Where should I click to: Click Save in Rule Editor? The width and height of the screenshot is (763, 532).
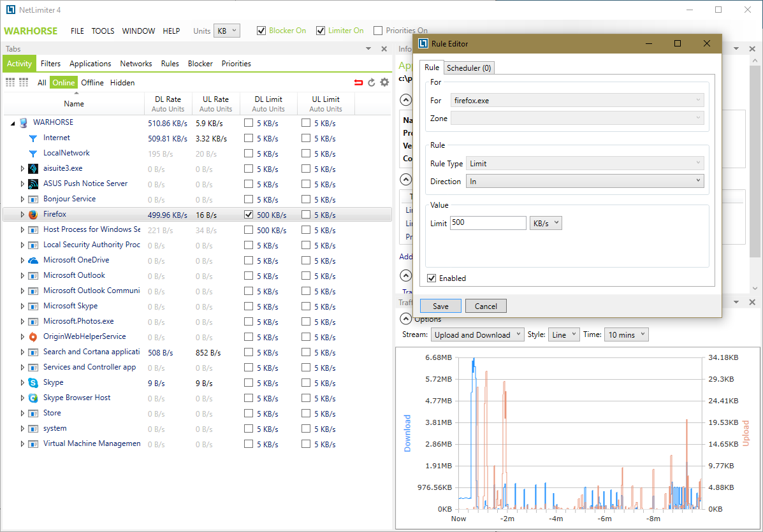(440, 306)
